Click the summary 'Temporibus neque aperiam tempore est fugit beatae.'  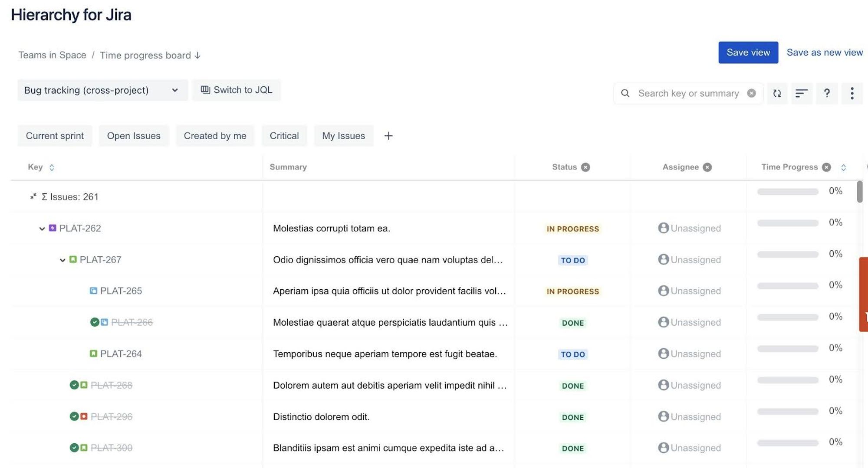(x=385, y=353)
